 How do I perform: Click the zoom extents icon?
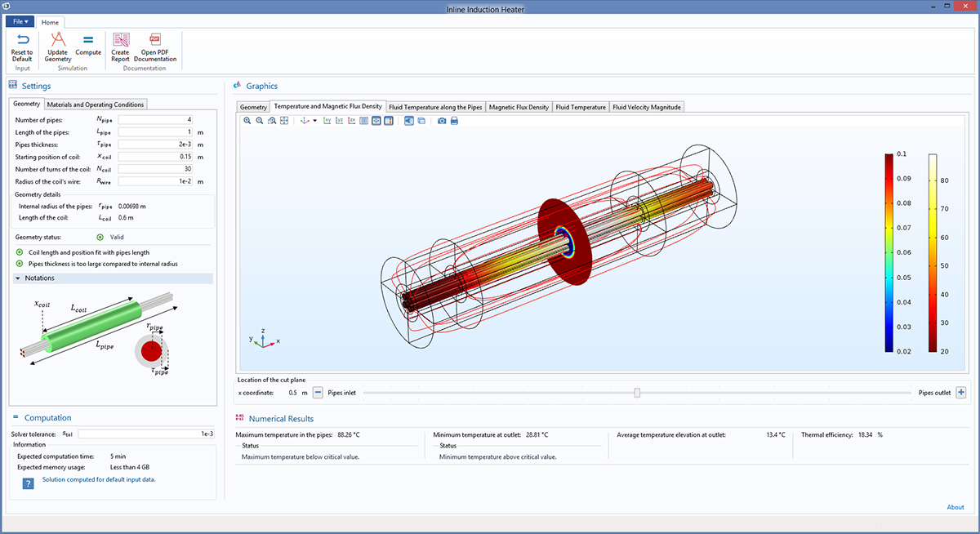[284, 121]
